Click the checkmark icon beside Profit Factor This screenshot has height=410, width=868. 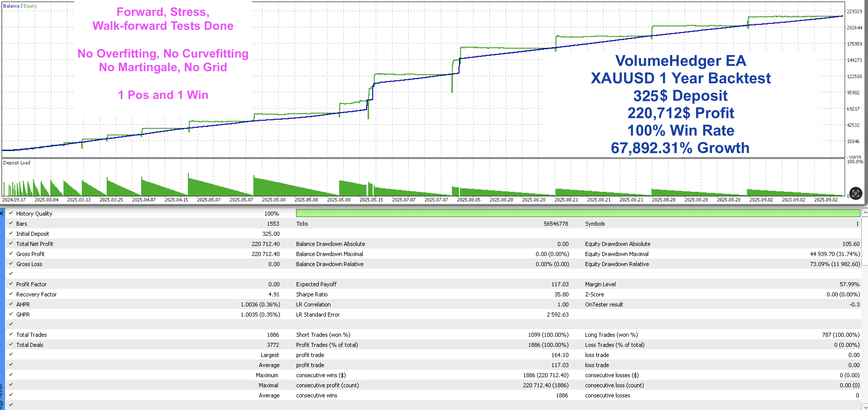11,284
